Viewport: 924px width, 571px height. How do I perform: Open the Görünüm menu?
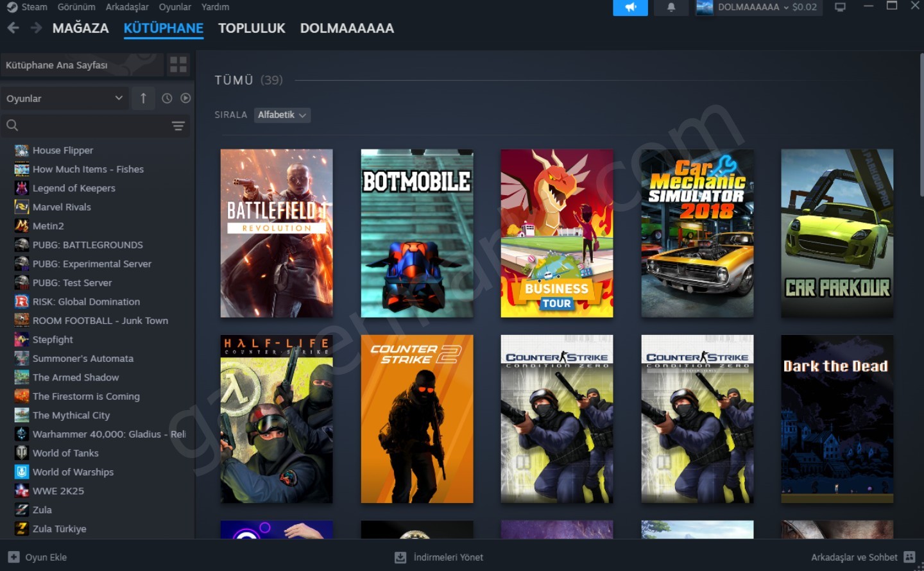(x=76, y=7)
